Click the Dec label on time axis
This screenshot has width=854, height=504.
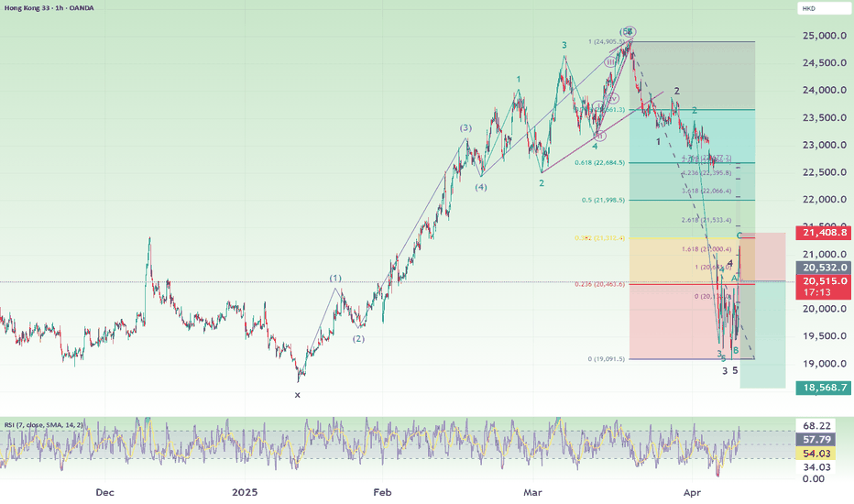(104, 493)
